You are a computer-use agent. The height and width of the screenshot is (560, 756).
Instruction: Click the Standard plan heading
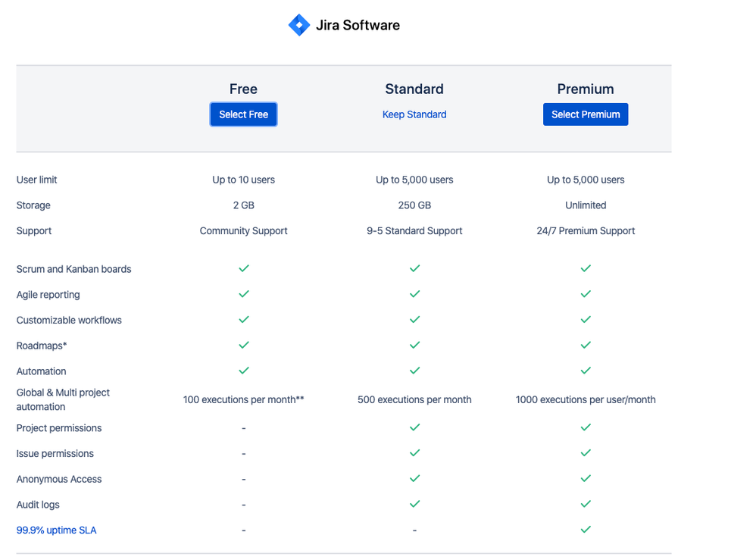click(414, 89)
